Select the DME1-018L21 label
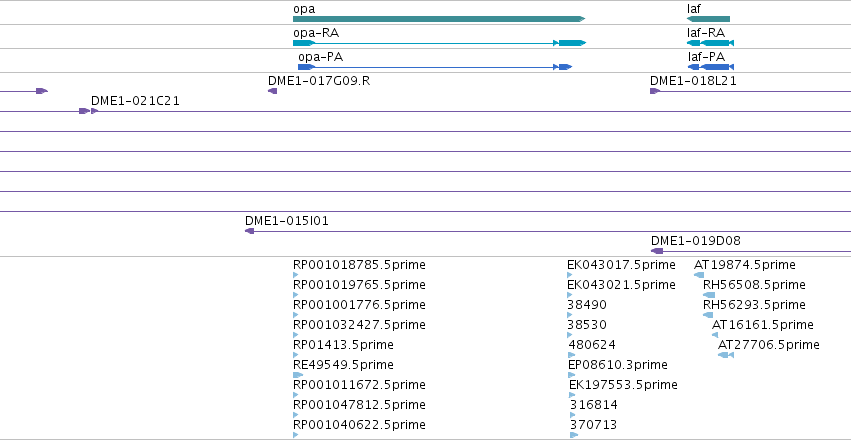This screenshot has width=851, height=440. tap(693, 81)
